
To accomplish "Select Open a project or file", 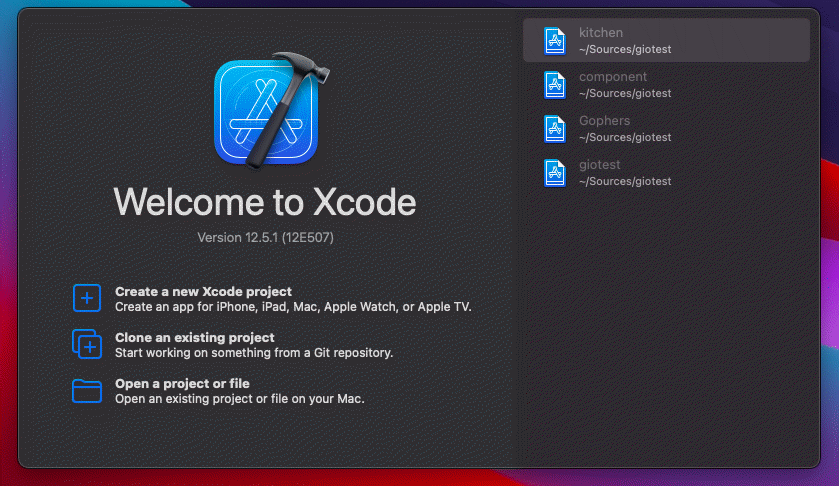I will coord(182,384).
